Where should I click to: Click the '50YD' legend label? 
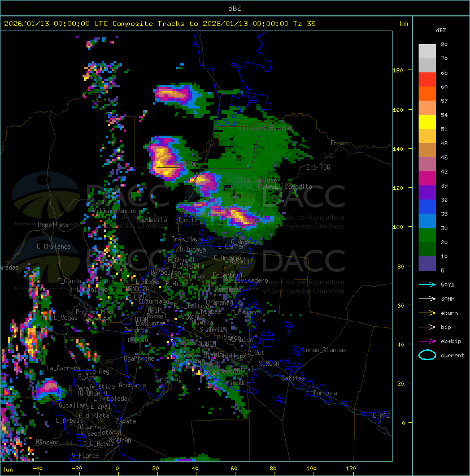pos(447,284)
